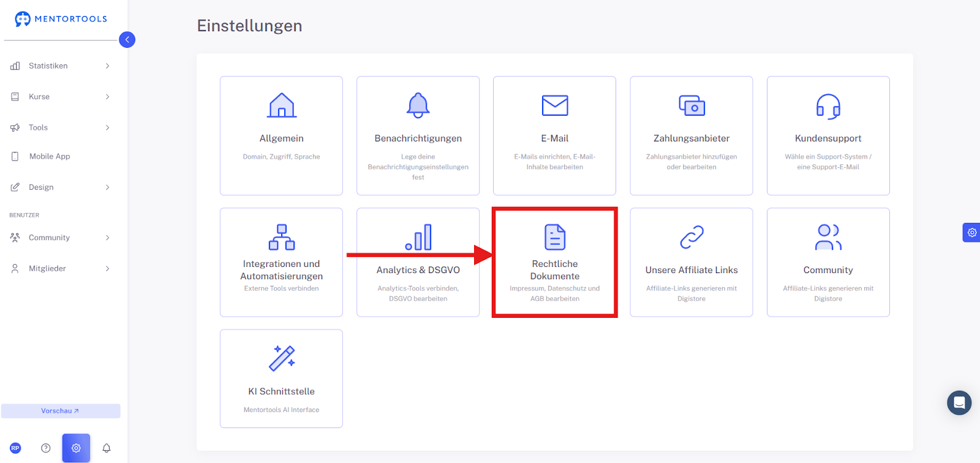
Task: Click the Einstellungen page heading
Action: [x=250, y=26]
